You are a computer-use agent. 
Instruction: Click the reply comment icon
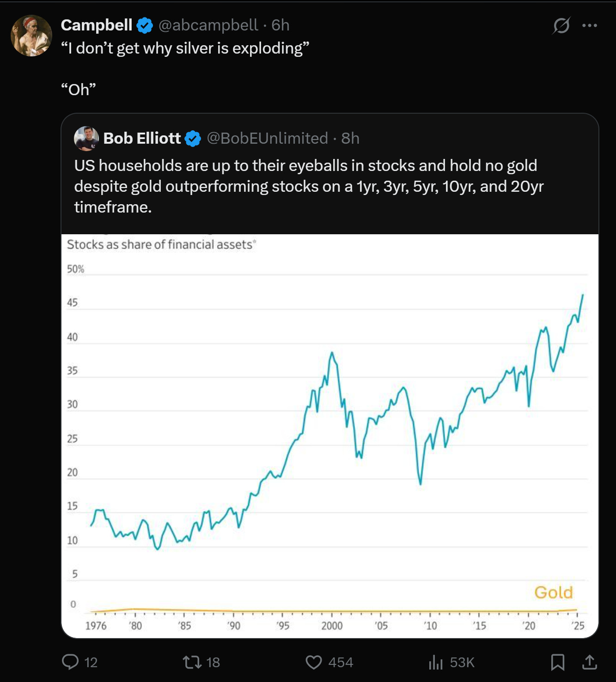click(70, 662)
